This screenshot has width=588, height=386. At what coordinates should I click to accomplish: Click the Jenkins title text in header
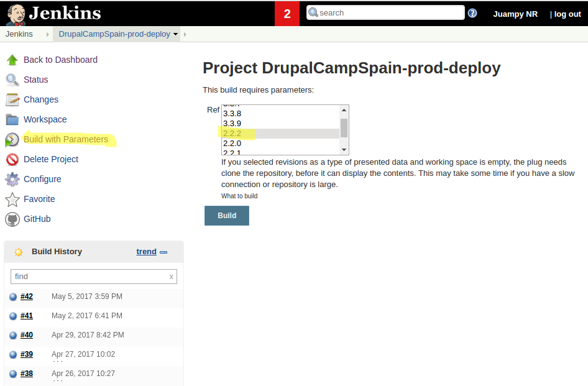[x=65, y=13]
